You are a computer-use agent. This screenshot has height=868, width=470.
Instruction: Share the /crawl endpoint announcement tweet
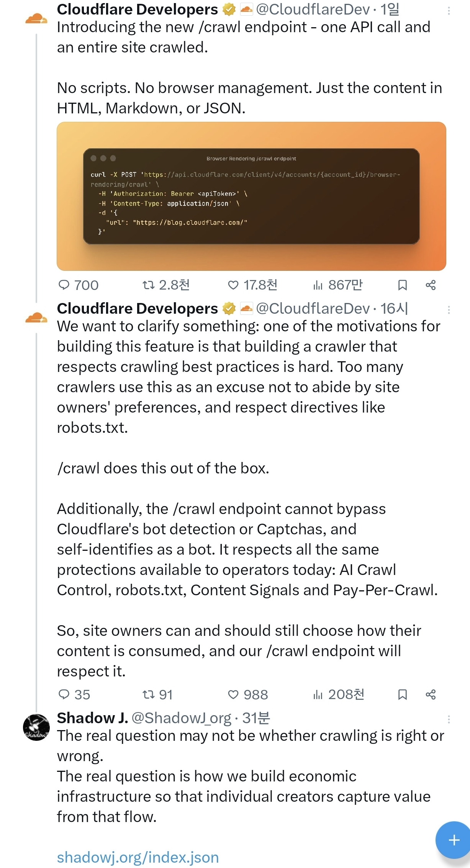tap(431, 285)
